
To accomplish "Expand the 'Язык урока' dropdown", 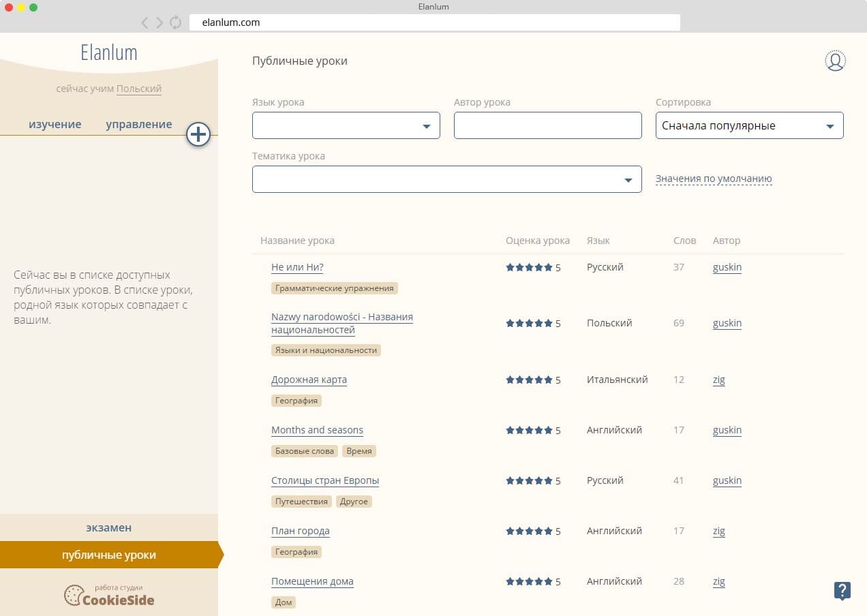I will coord(346,125).
